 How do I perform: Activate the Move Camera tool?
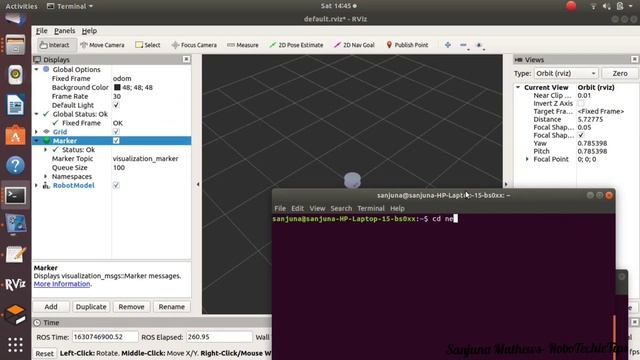pyautogui.click(x=102, y=45)
